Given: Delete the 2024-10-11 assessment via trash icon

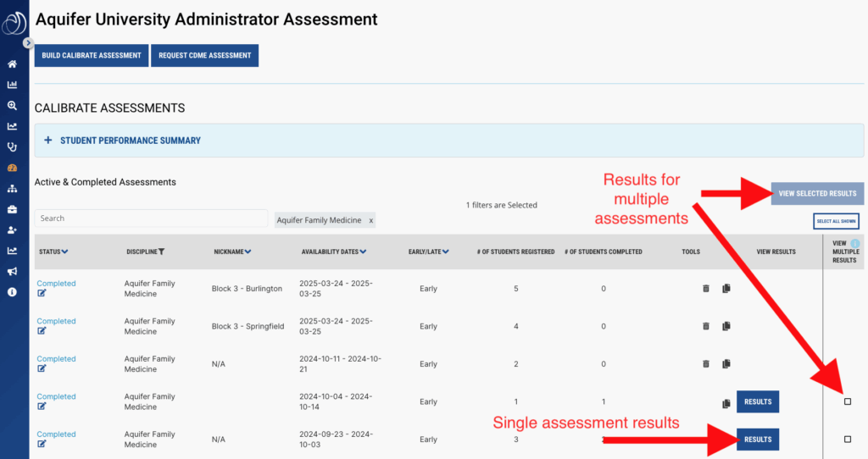Looking at the screenshot, I should [x=706, y=364].
